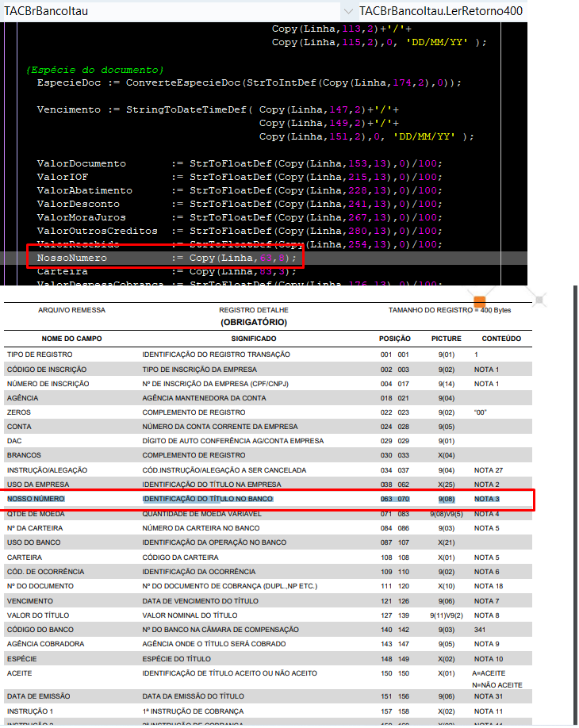Click the TIPO DE REGISTRO field name
Screen dimensions: 579x728
pyautogui.click(x=40, y=354)
